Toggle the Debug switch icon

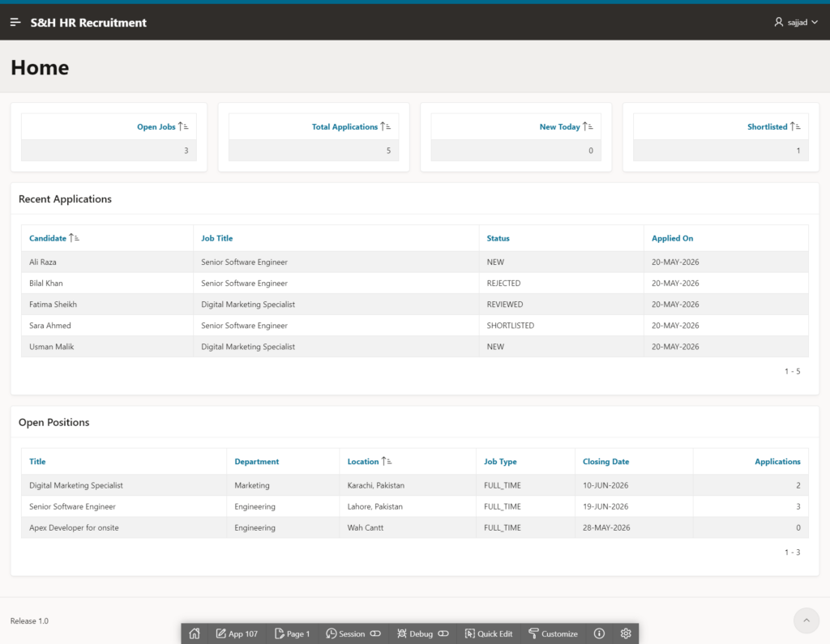pos(443,633)
